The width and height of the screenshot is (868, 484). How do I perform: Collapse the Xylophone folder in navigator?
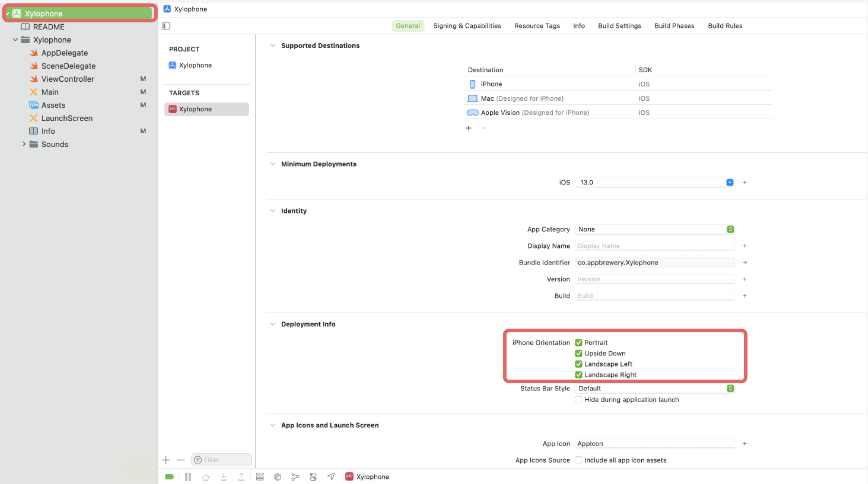(x=15, y=40)
